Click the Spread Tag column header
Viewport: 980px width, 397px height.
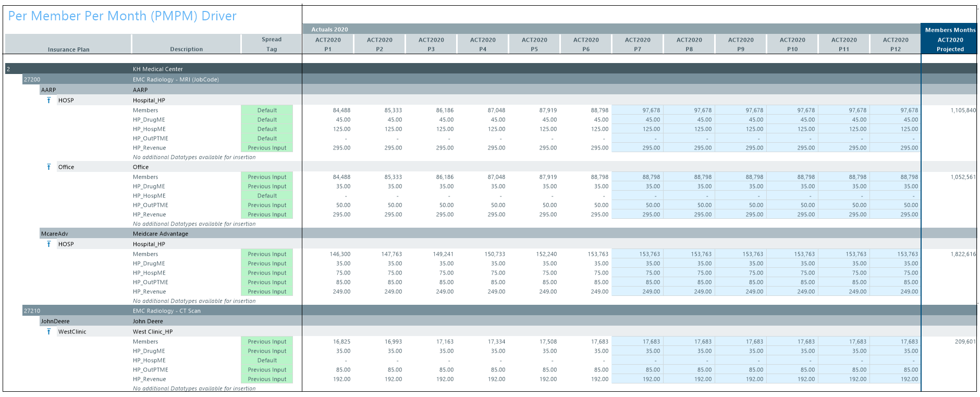click(272, 44)
